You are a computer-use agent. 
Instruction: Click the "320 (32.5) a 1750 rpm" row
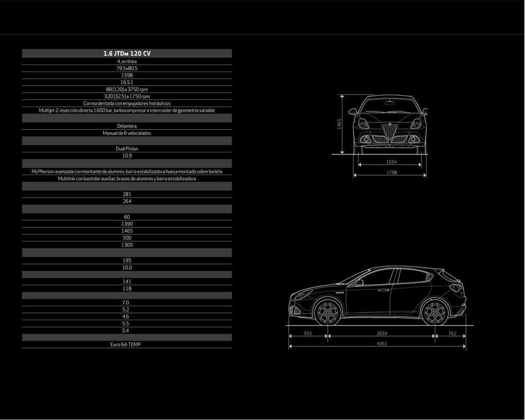tap(127, 96)
